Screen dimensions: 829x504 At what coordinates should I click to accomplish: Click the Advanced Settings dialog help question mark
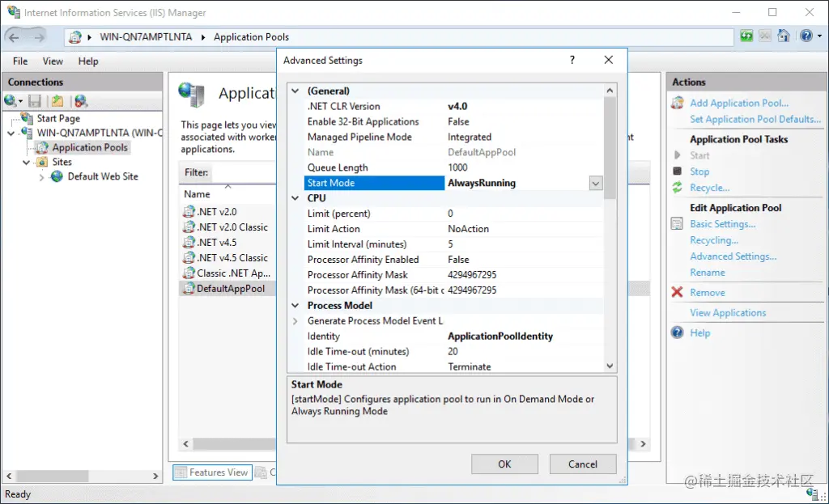[572, 60]
